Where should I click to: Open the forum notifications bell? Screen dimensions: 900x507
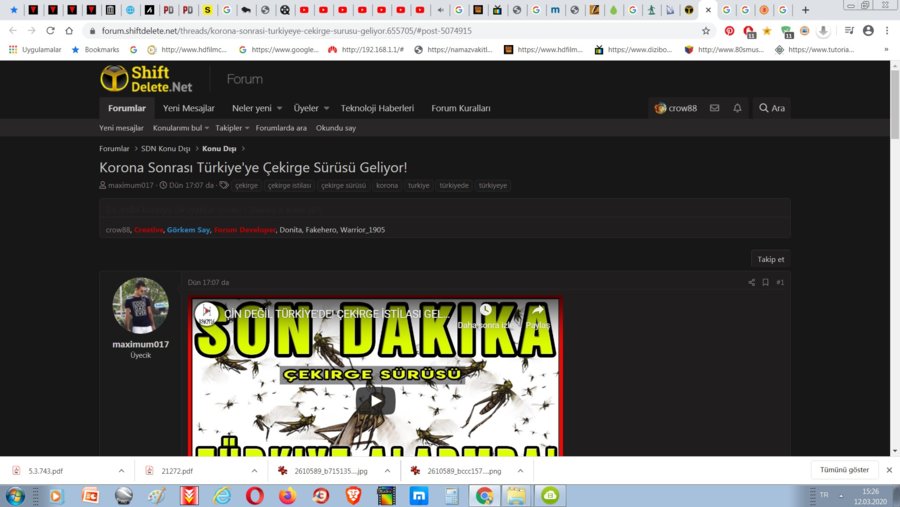click(x=737, y=108)
